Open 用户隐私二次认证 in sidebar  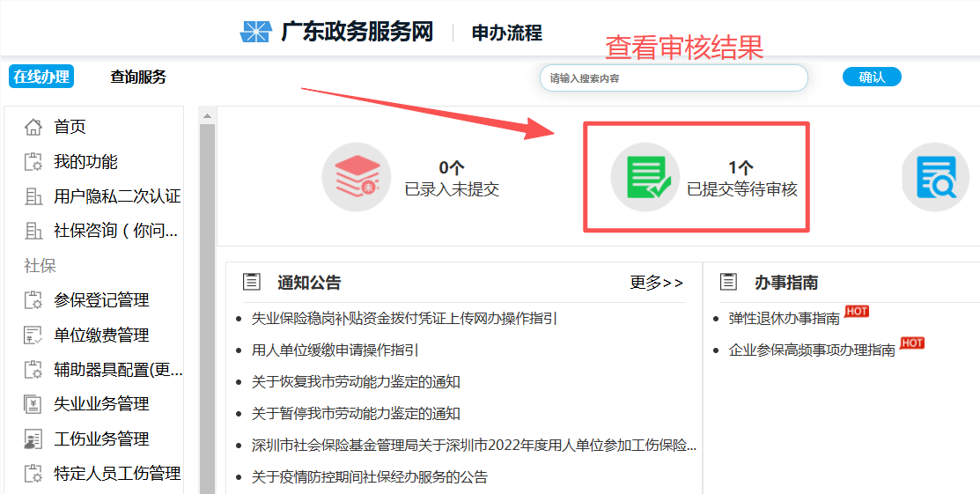click(x=117, y=196)
